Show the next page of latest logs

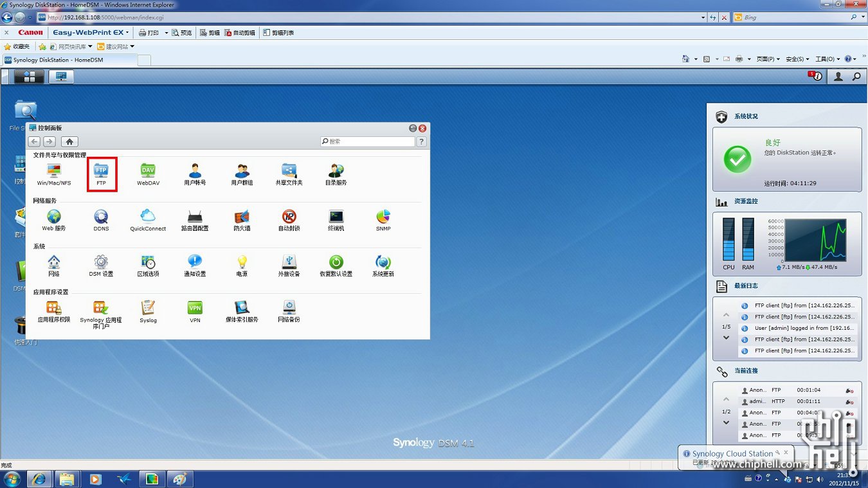[x=727, y=338]
